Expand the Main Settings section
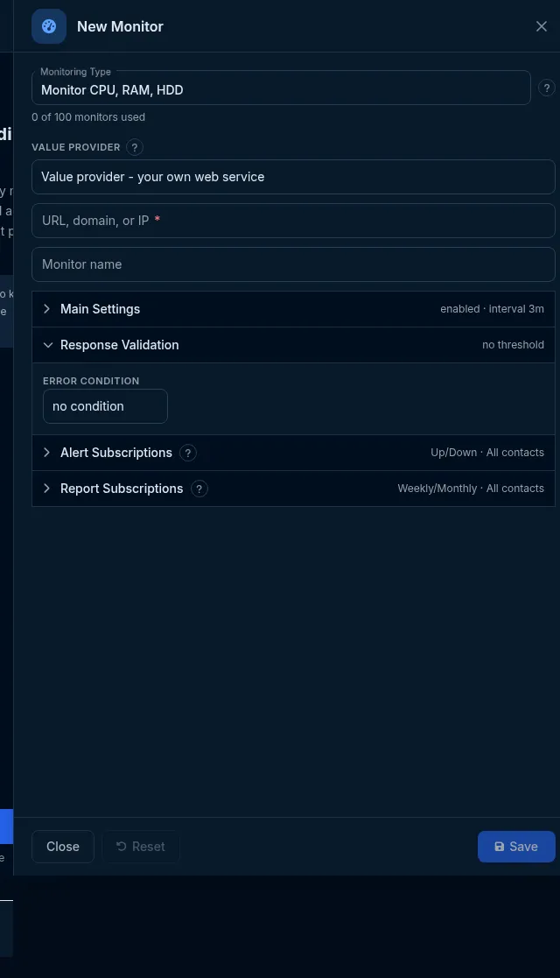The height and width of the screenshot is (978, 560). pos(293,309)
